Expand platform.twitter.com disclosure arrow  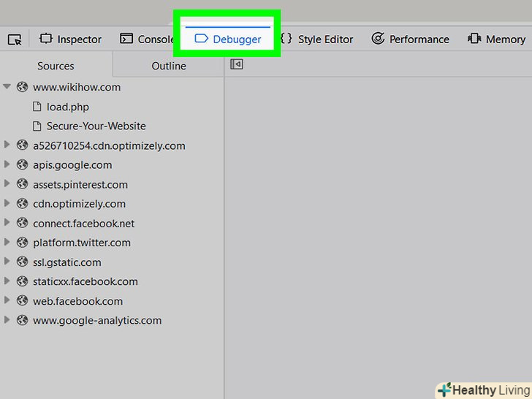(x=7, y=242)
